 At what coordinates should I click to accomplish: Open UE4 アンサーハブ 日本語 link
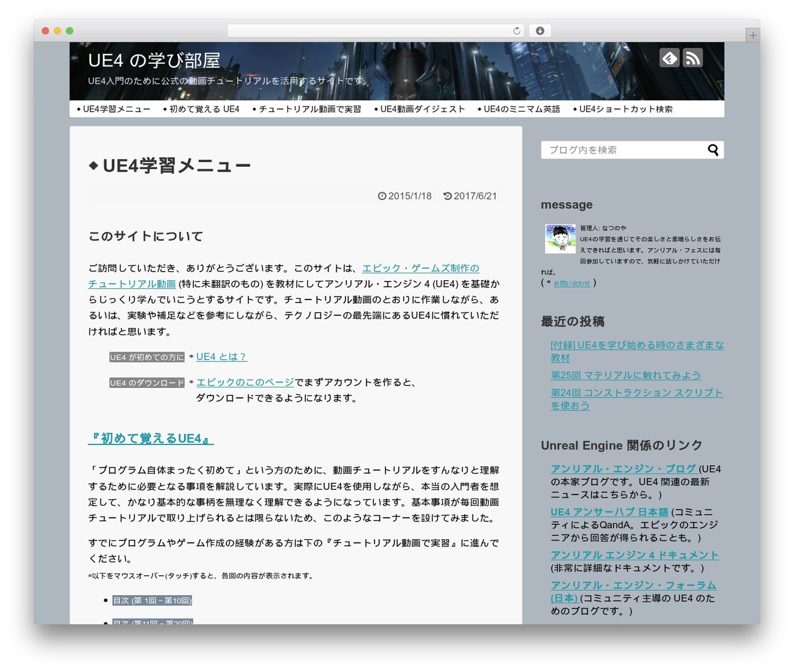[x=609, y=512]
